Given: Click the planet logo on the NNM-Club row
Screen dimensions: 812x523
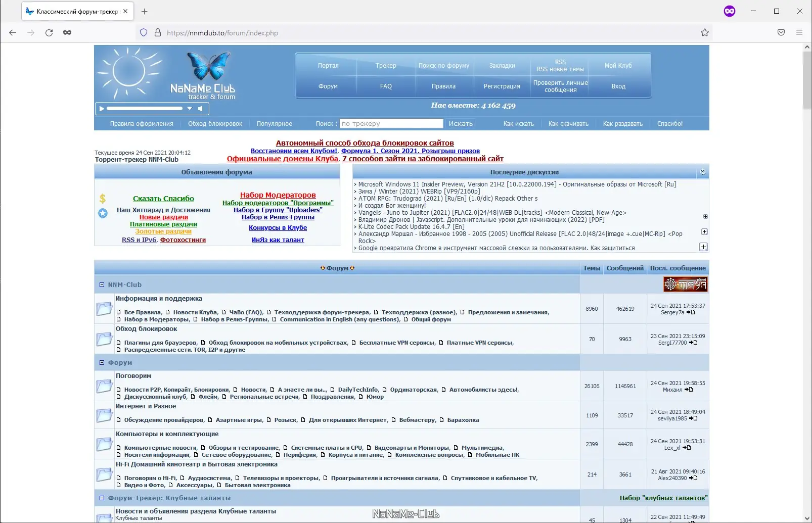Looking at the screenshot, I should (686, 284).
